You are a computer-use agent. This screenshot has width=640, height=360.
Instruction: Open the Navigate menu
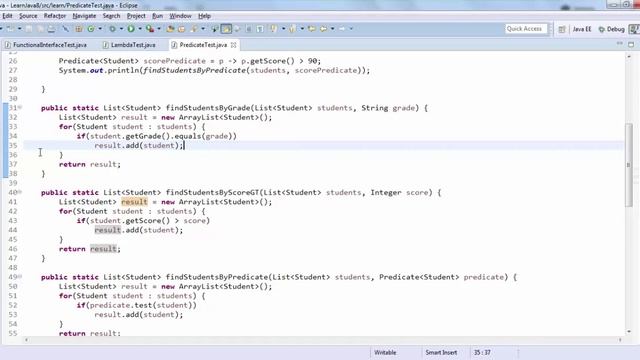84,16
